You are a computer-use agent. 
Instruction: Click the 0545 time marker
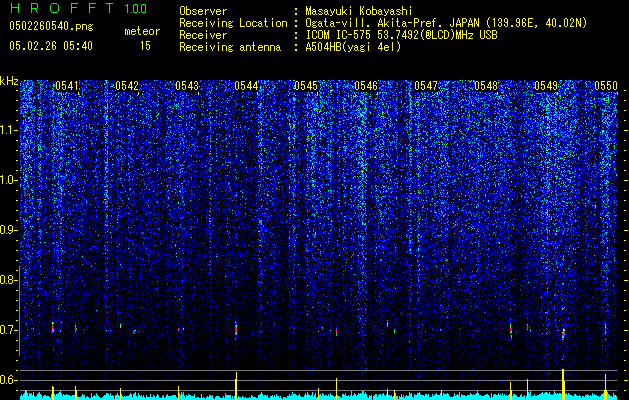(x=306, y=86)
